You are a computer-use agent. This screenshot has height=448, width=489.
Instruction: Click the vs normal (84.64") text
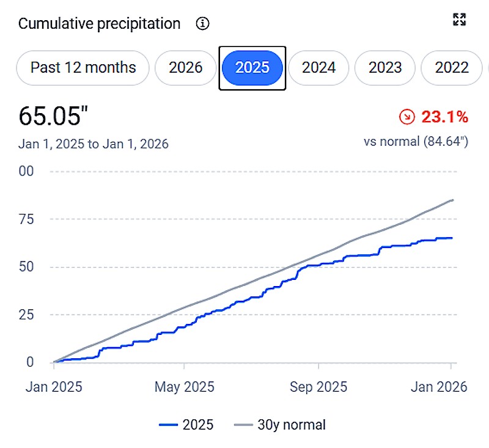click(416, 142)
